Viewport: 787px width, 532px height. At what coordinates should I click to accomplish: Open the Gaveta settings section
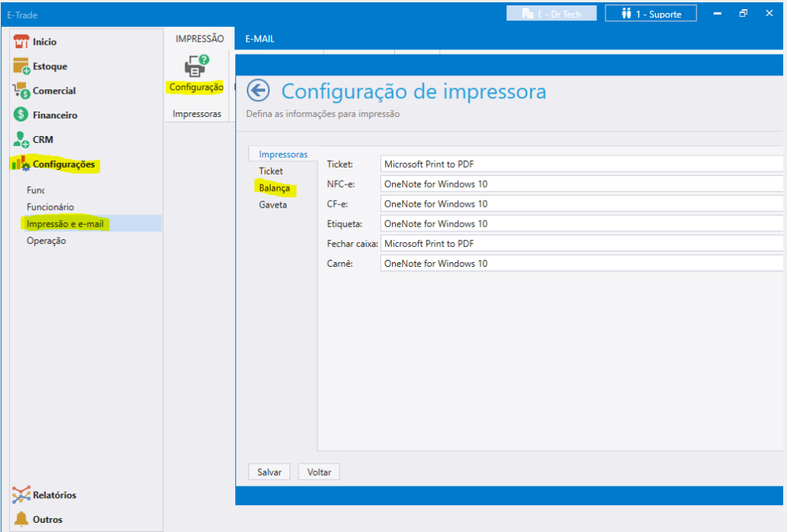coord(273,205)
